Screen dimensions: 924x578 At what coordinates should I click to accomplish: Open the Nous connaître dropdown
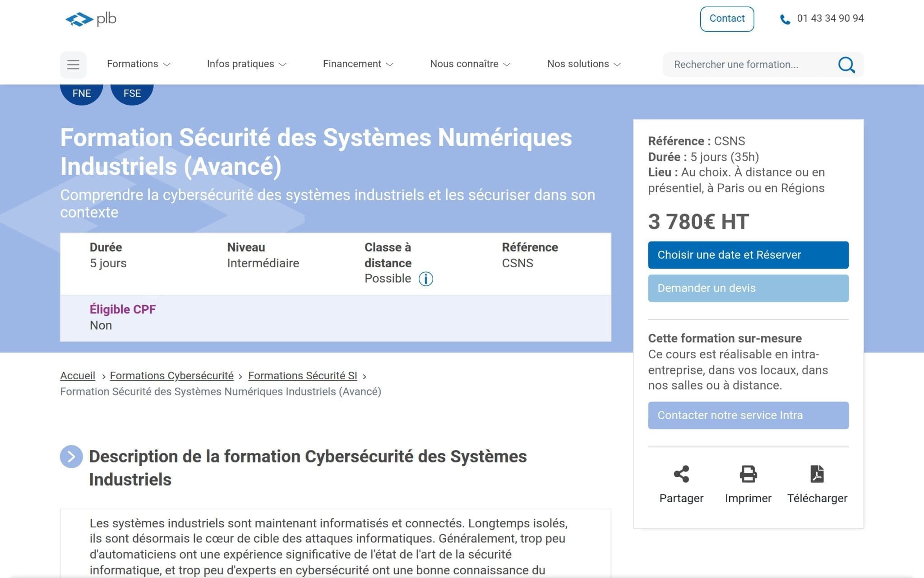470,64
